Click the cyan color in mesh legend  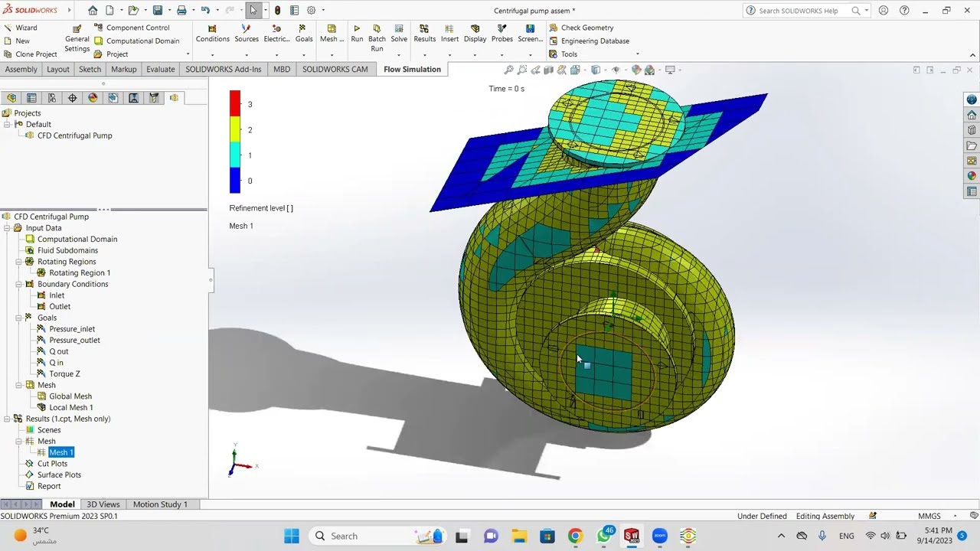(x=235, y=155)
